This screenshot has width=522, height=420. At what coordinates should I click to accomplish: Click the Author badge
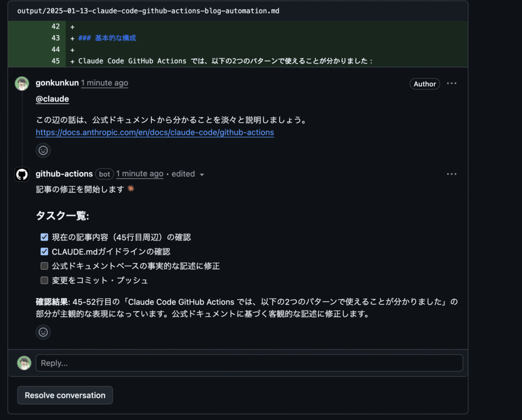tap(425, 84)
